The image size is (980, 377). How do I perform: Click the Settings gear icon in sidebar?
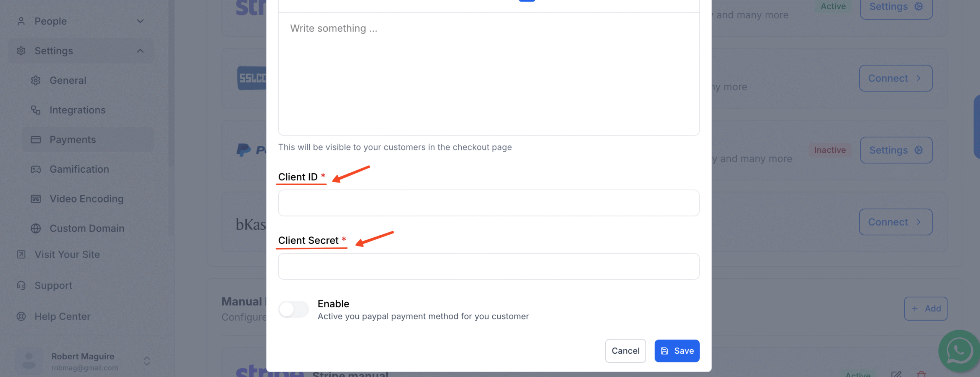[x=21, y=51]
